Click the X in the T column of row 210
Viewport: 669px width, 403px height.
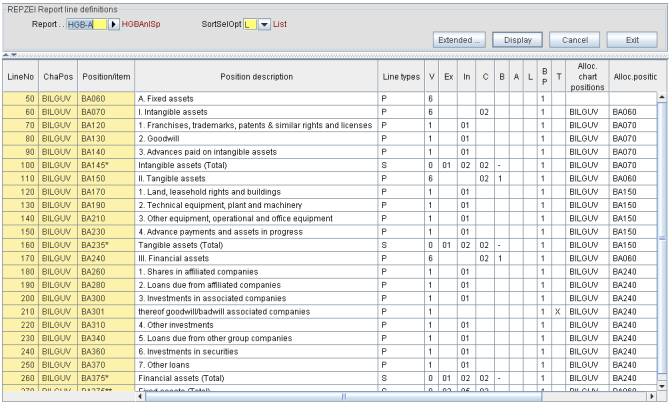pos(558,311)
